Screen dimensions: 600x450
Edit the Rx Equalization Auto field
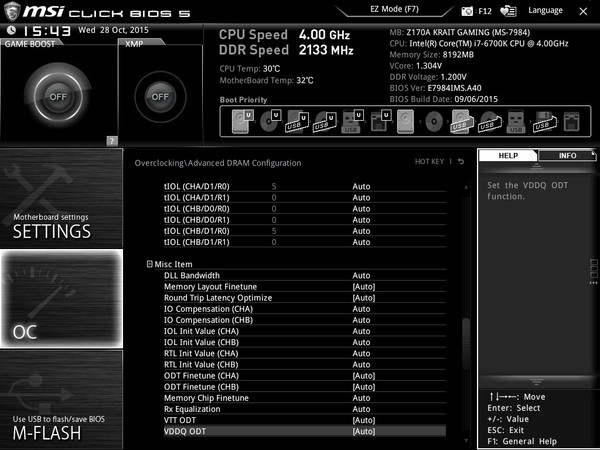click(x=361, y=409)
